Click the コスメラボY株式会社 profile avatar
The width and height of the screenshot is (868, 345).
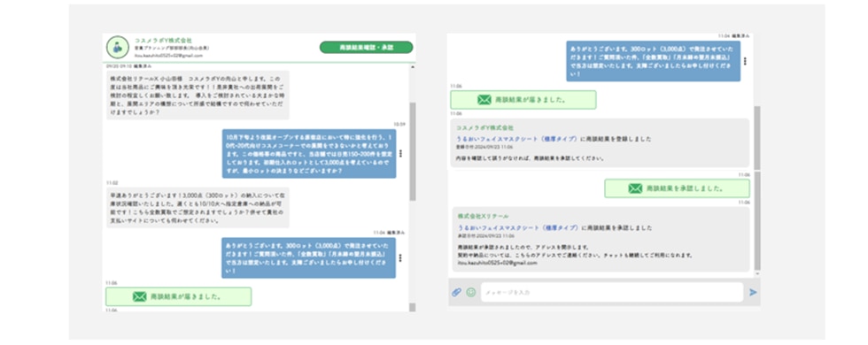117,48
